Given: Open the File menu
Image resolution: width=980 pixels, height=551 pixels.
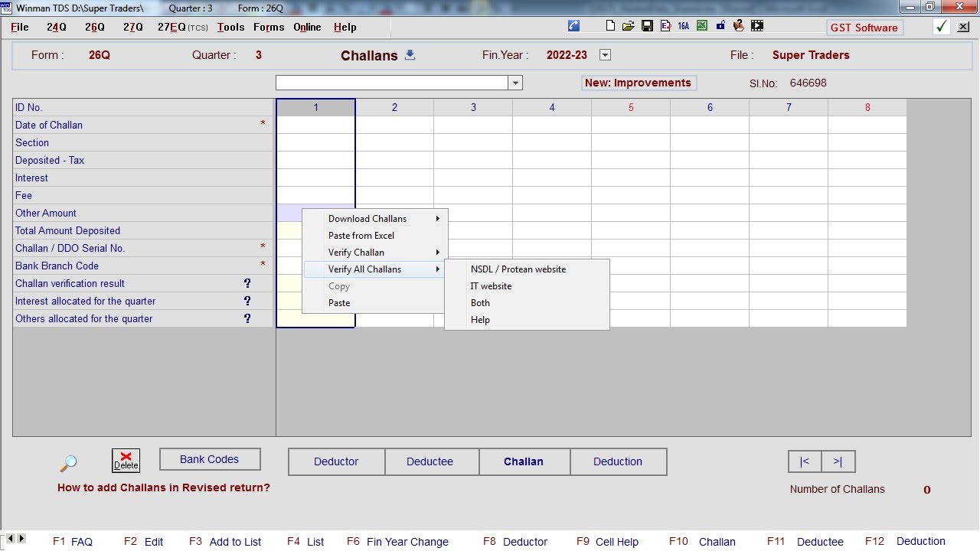Looking at the screenshot, I should tap(20, 27).
